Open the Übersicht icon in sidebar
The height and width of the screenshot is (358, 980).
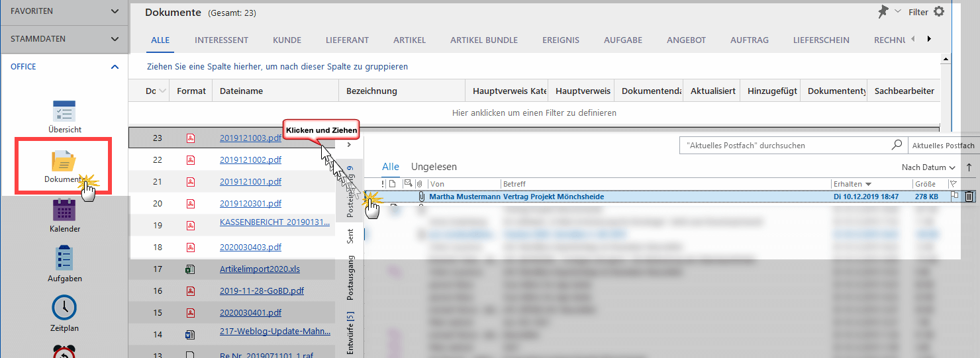coord(64,112)
